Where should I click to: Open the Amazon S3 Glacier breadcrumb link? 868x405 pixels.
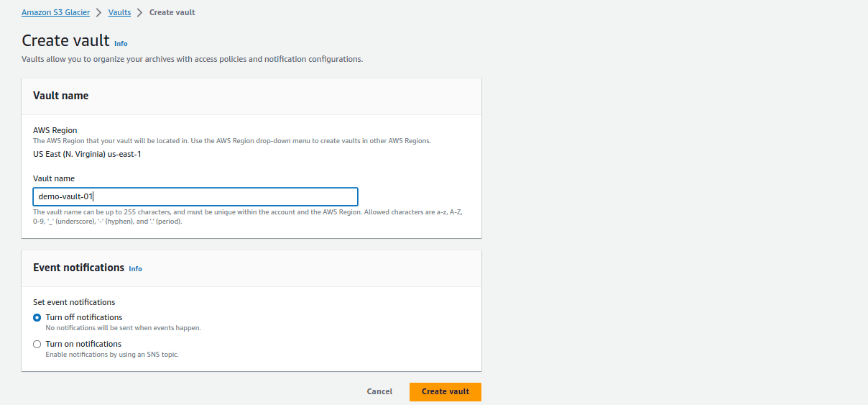pos(55,12)
